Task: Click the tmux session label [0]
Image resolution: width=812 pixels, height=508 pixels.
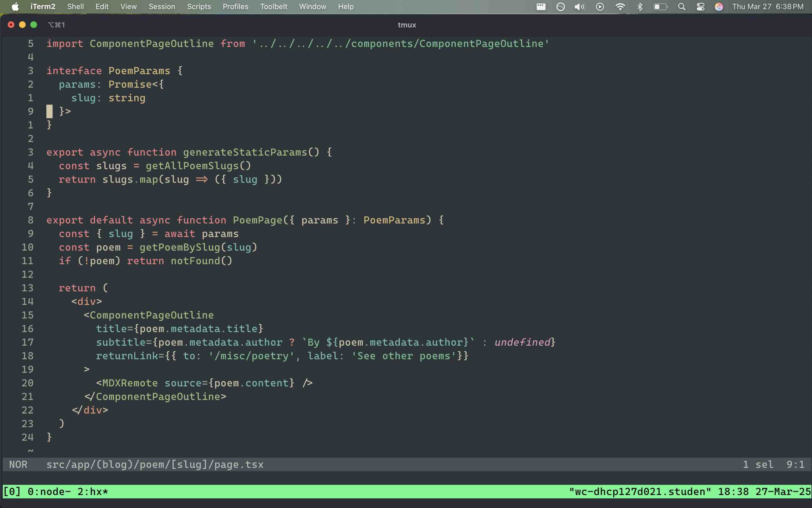Action: click(12, 492)
